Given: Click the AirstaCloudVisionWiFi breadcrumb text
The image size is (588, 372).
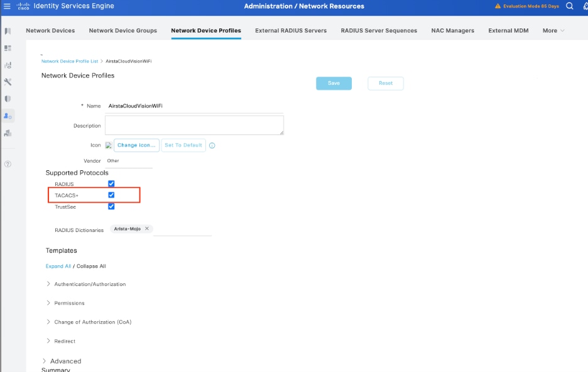Looking at the screenshot, I should 129,61.
